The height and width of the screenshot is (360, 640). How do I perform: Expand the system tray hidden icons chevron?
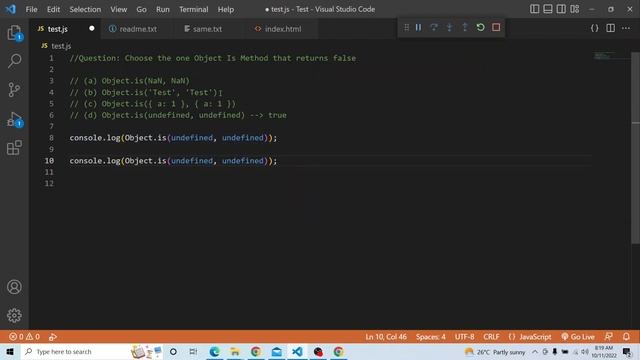click(x=535, y=351)
